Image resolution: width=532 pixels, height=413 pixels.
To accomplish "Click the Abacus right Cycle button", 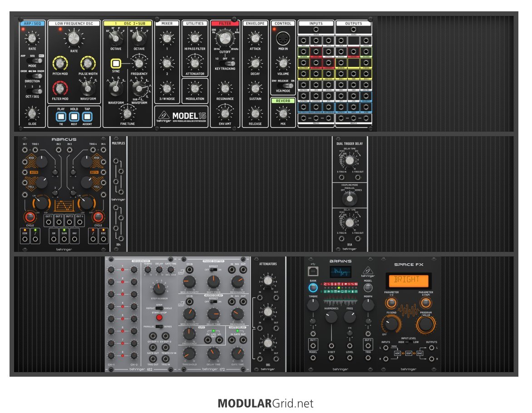I will [98, 216].
